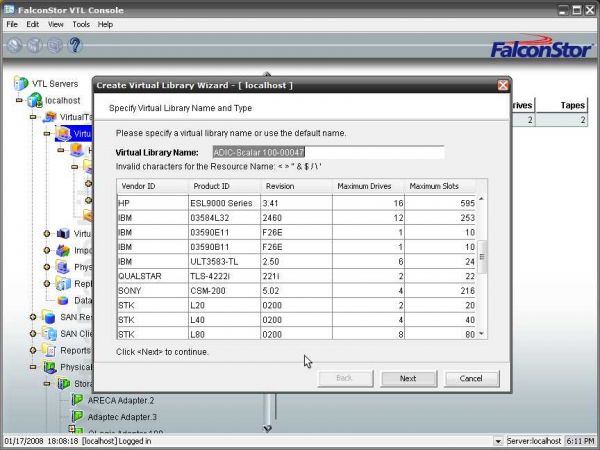Collapse the selected Virtual Tape Libraries node
Image resolution: width=600 pixels, height=450 pixels.
click(x=47, y=134)
